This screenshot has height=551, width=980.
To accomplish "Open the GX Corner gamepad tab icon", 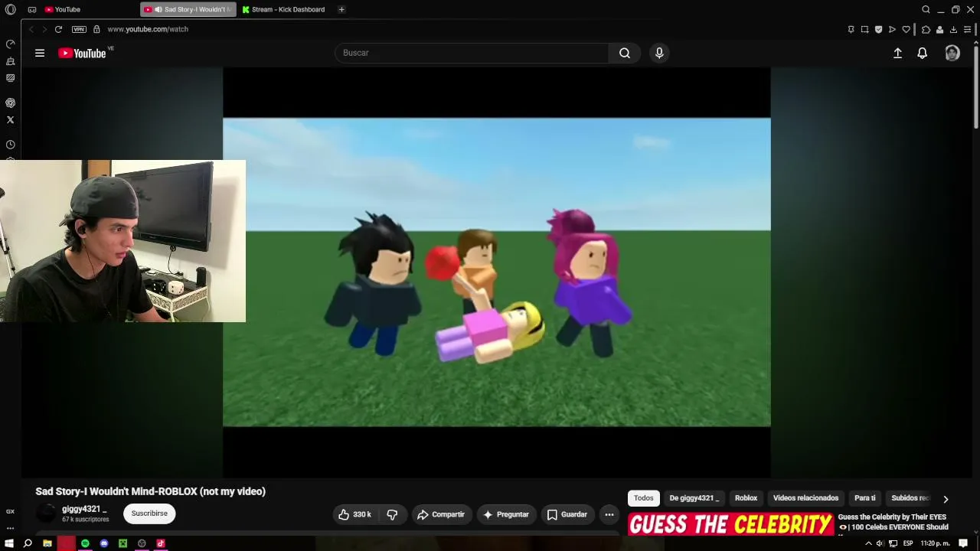I will click(31, 9).
